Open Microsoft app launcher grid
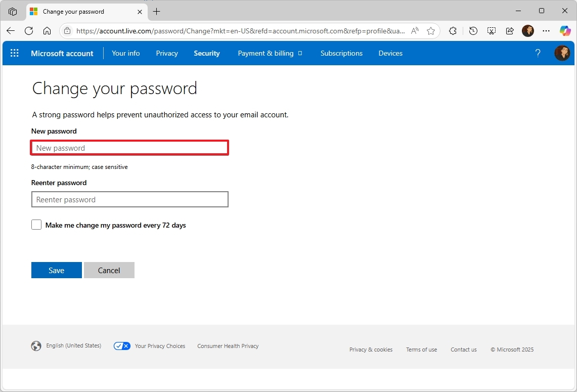Screen dimensions: 577x392 (x=14, y=53)
